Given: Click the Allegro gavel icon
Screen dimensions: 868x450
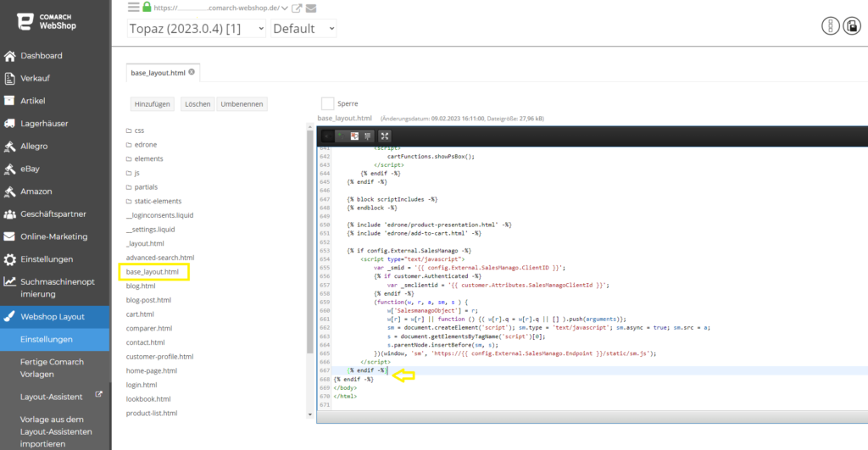Looking at the screenshot, I should [x=9, y=146].
